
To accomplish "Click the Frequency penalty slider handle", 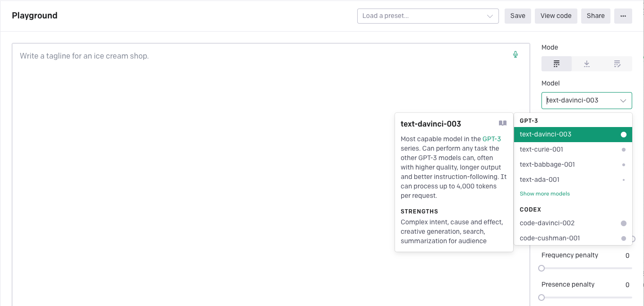I will click(541, 268).
